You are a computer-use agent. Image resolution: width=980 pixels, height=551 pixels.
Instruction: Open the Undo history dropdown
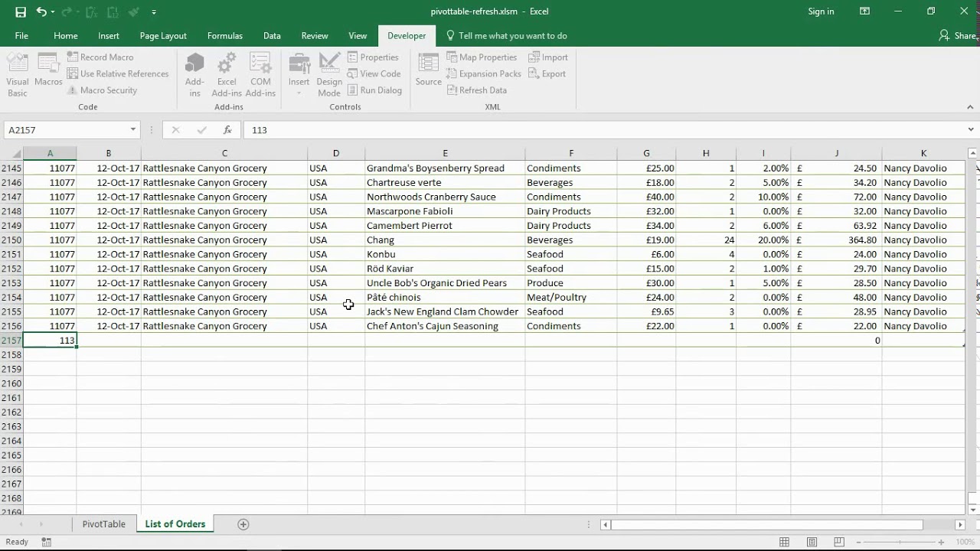(x=54, y=11)
